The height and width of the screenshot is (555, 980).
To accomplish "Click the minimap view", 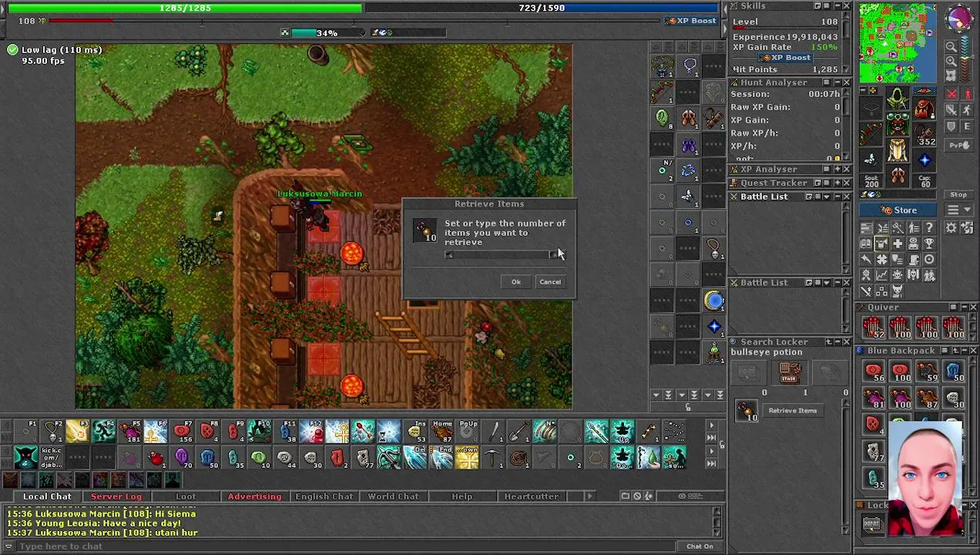I will click(898, 43).
